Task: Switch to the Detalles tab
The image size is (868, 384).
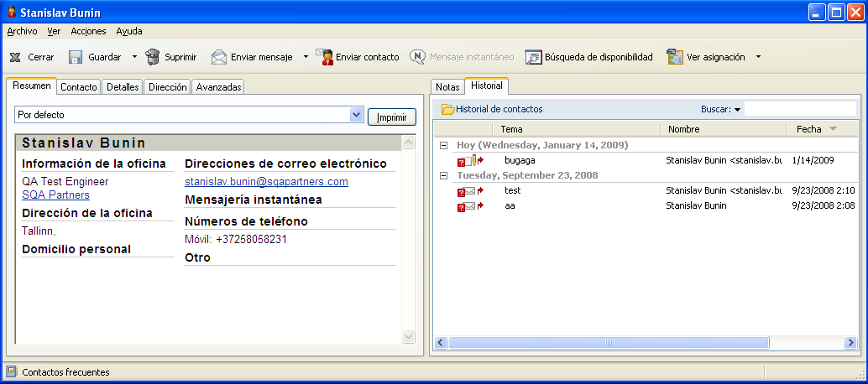Action: (x=123, y=87)
